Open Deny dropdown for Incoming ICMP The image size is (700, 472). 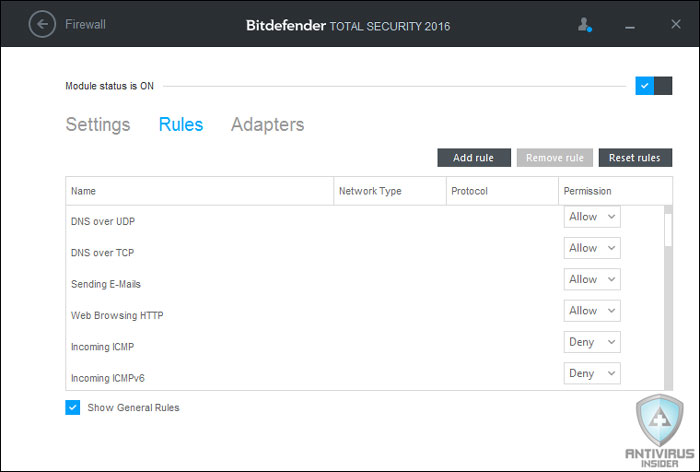click(592, 342)
